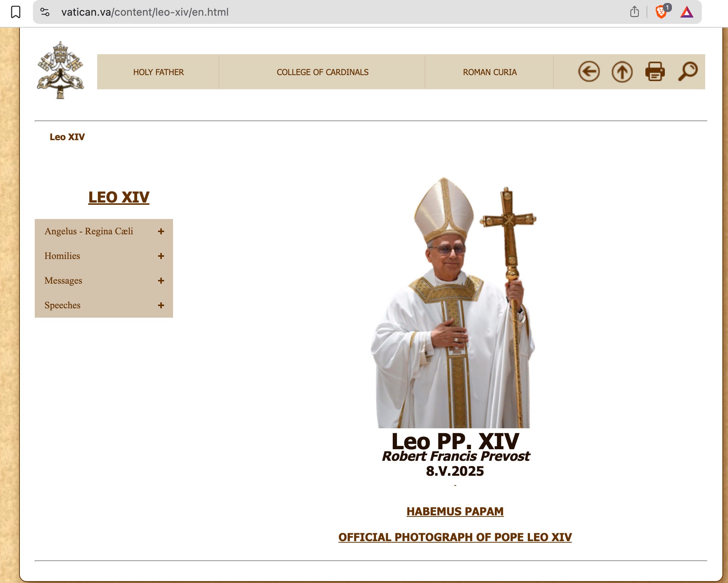Open the ROMAN CURIA menu

point(490,72)
